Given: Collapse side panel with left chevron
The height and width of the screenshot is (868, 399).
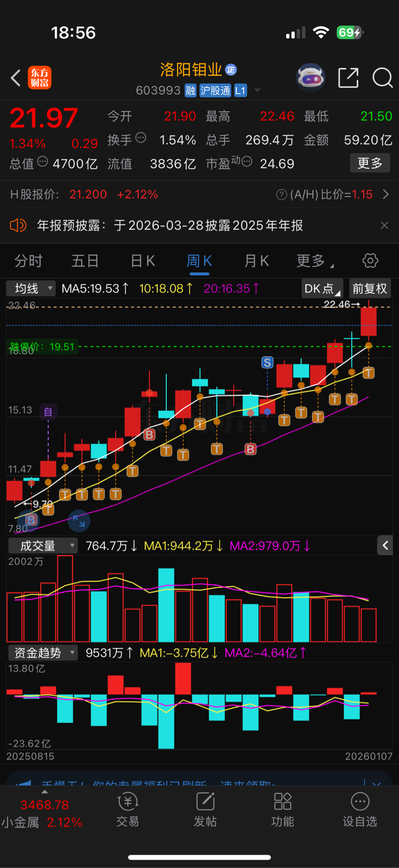Looking at the screenshot, I should click(385, 545).
